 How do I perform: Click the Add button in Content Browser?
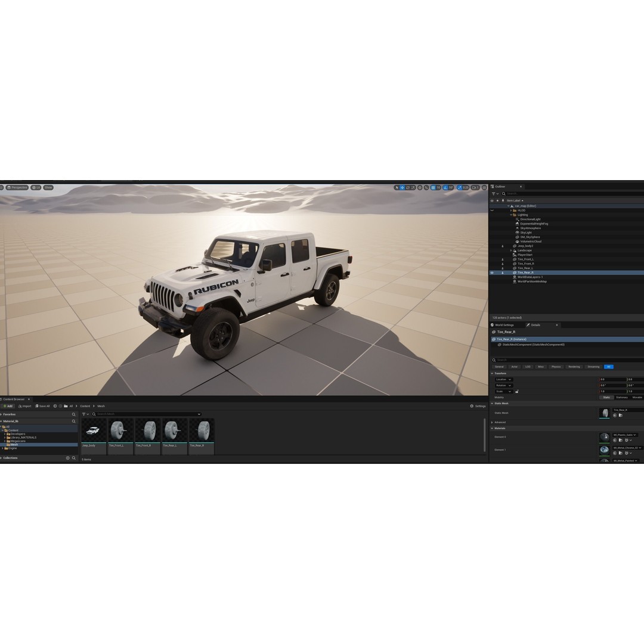point(8,406)
